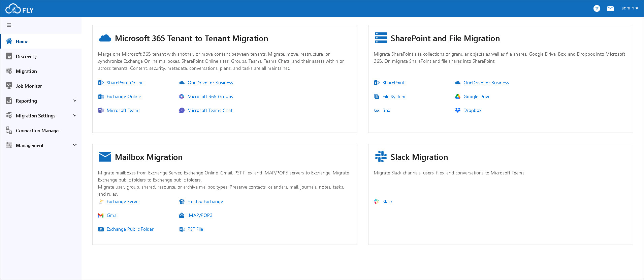Screen dimensions: 644x280
Task: Expand the Management chevron
Action: (75, 145)
